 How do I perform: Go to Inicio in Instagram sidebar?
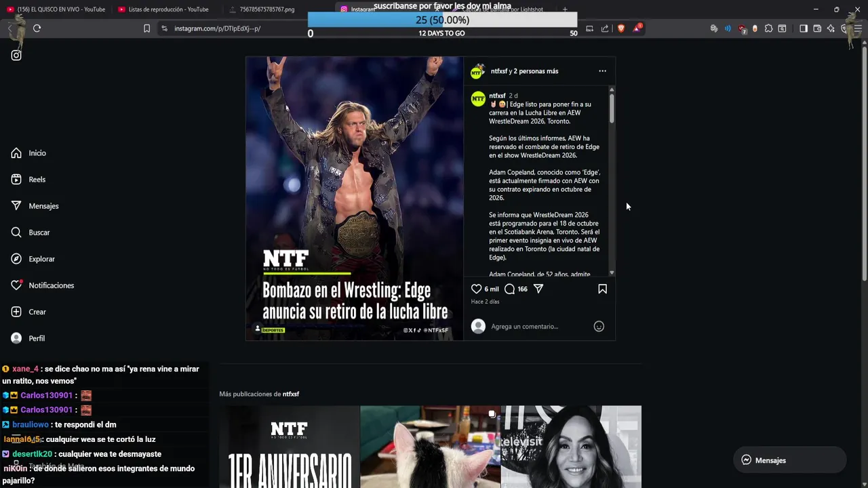click(28, 153)
